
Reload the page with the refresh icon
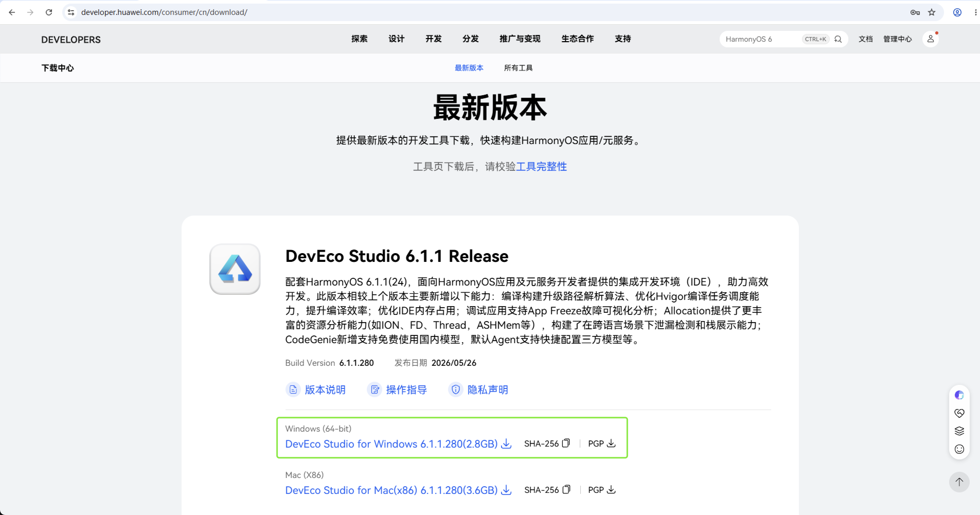tap(49, 12)
